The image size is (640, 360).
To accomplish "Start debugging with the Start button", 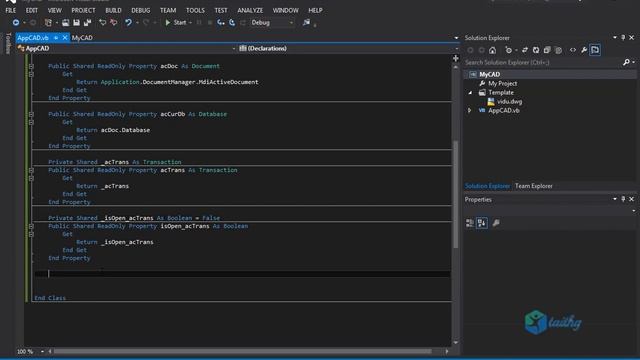I will (x=176, y=23).
